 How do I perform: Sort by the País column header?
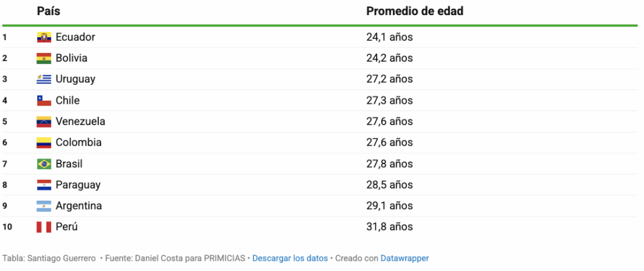coord(48,11)
